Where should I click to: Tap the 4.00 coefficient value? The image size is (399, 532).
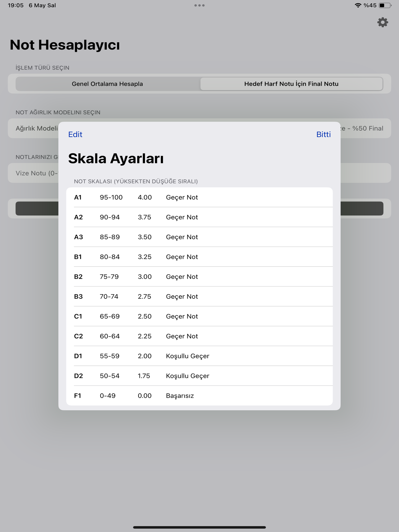point(145,197)
